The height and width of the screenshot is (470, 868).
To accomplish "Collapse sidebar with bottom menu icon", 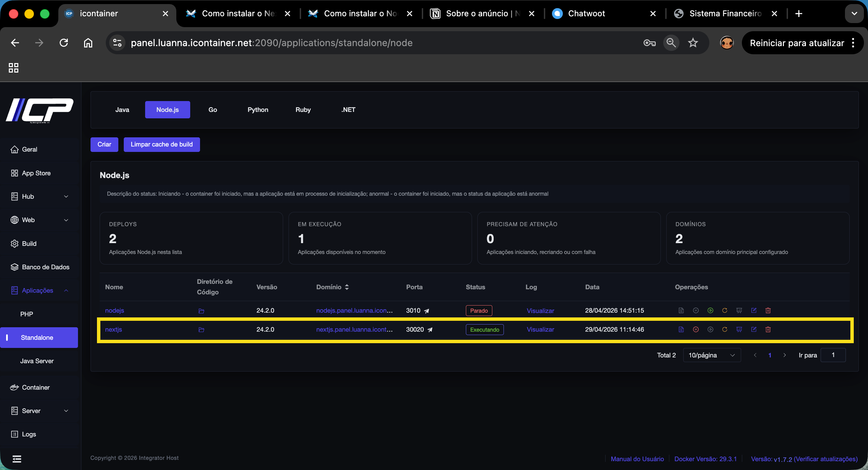I will click(x=17, y=459).
